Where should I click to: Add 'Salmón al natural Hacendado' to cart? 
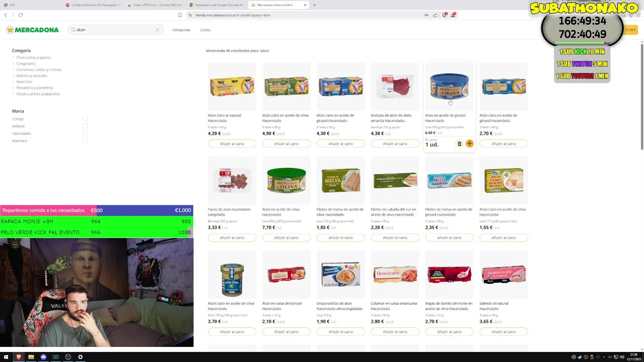point(504,332)
